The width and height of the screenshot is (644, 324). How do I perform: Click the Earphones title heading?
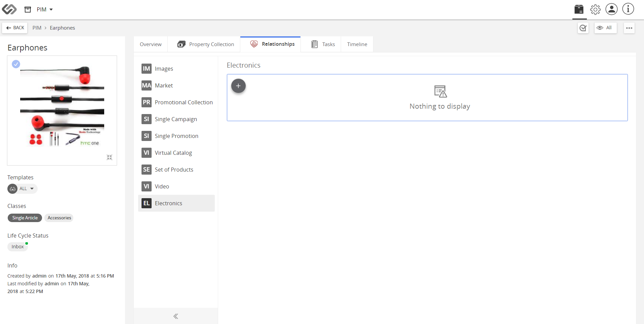tap(28, 48)
